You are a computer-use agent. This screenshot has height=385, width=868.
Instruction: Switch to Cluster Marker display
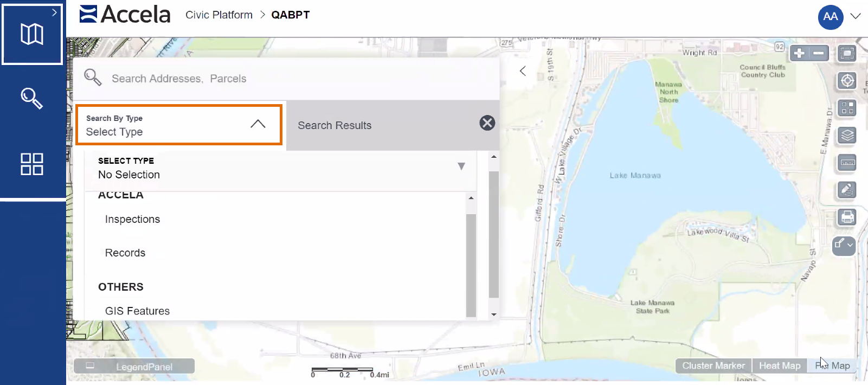point(713,365)
